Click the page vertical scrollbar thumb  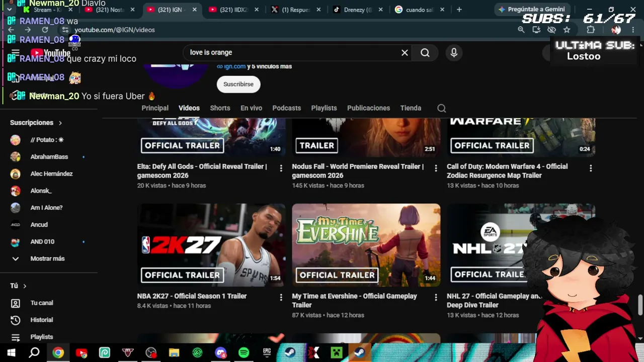tap(640, 304)
